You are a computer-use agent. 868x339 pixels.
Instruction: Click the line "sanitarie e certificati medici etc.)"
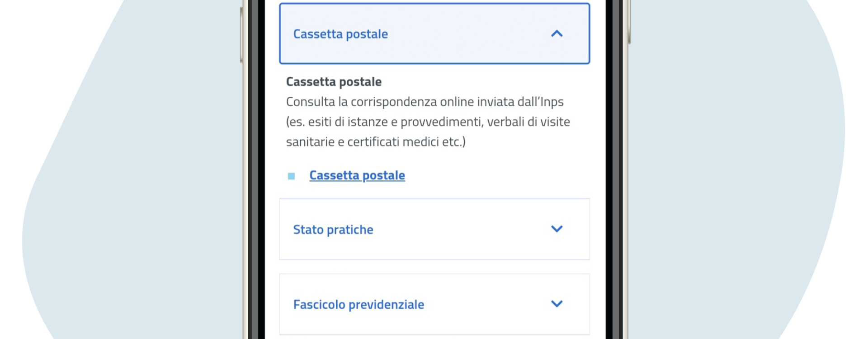[376, 142]
